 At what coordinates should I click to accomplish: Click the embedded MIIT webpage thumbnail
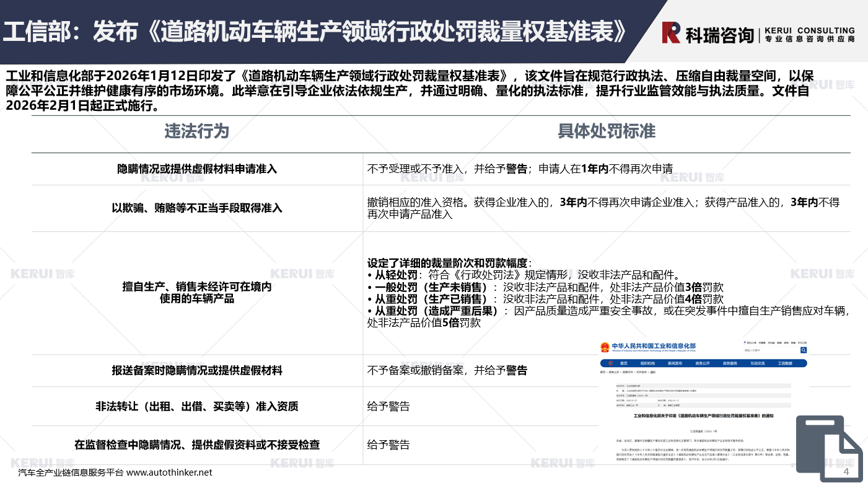coord(703,397)
